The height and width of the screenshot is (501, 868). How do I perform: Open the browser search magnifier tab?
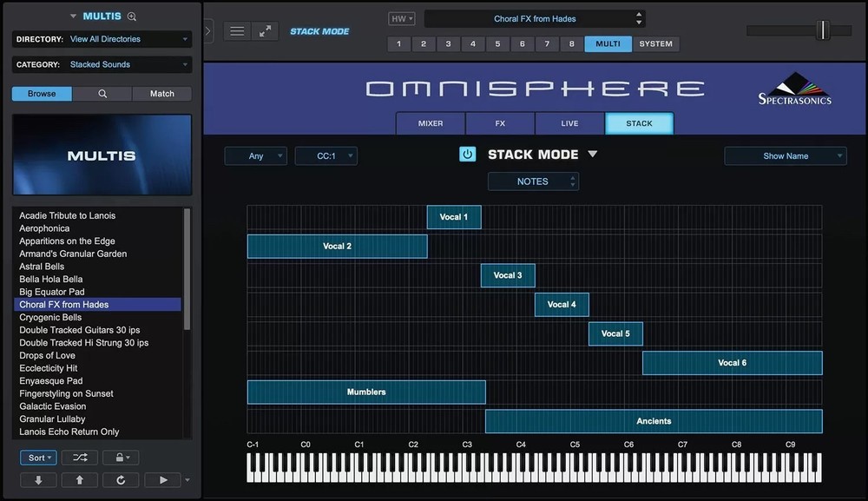tap(102, 94)
